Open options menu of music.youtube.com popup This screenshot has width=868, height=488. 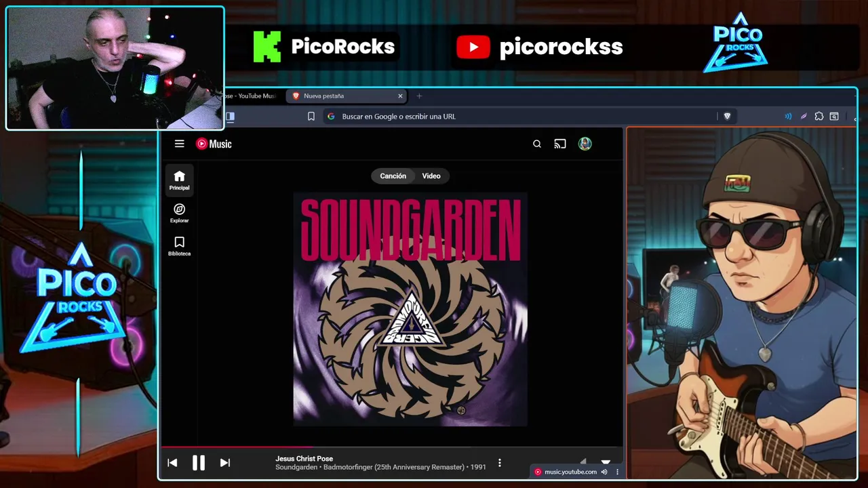pos(617,472)
